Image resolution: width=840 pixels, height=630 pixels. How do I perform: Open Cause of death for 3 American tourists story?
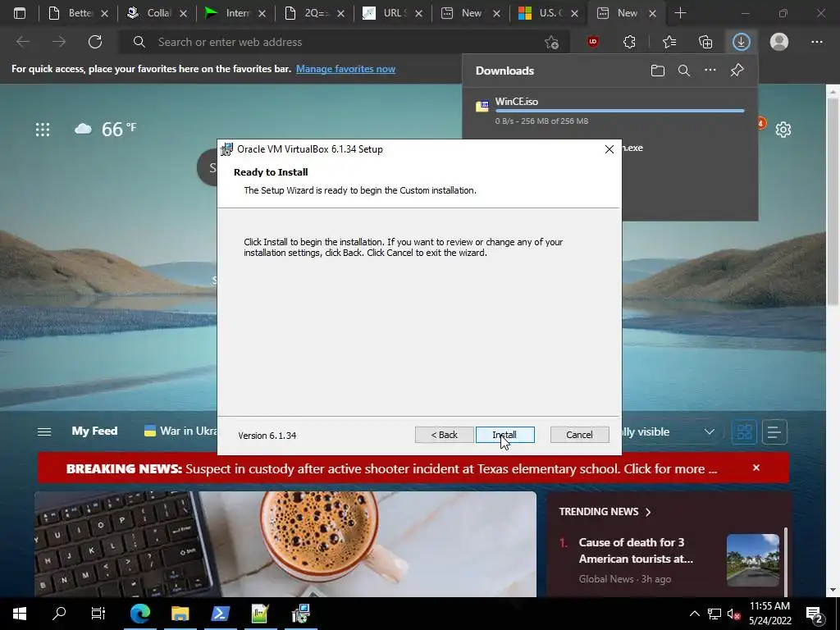(x=636, y=550)
